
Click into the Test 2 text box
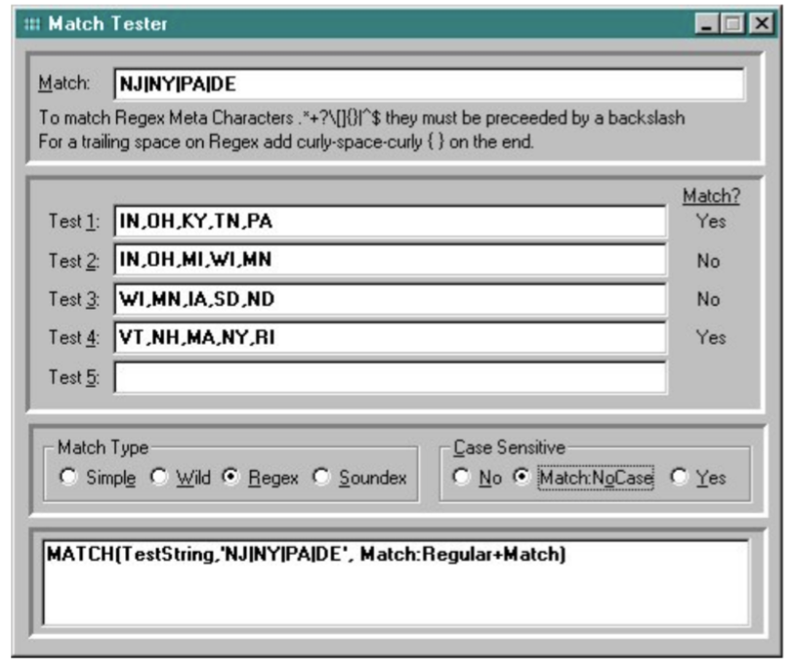point(389,260)
